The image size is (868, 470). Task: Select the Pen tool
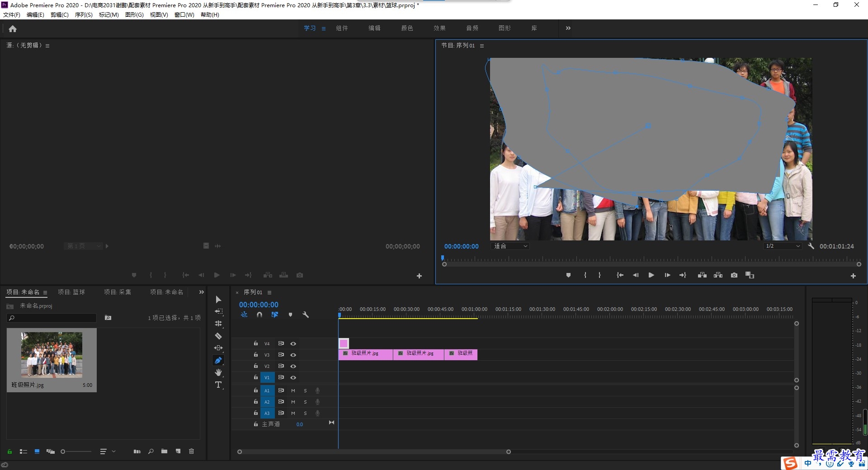click(x=218, y=360)
